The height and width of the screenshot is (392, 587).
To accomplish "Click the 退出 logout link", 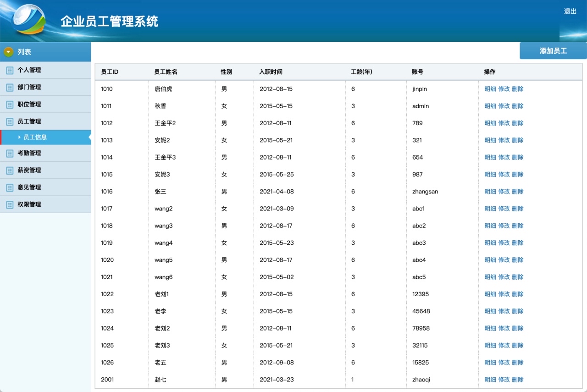I will [x=570, y=11].
